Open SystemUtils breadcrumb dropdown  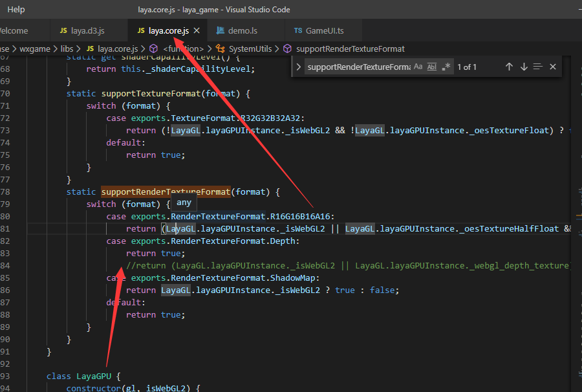pyautogui.click(x=250, y=49)
